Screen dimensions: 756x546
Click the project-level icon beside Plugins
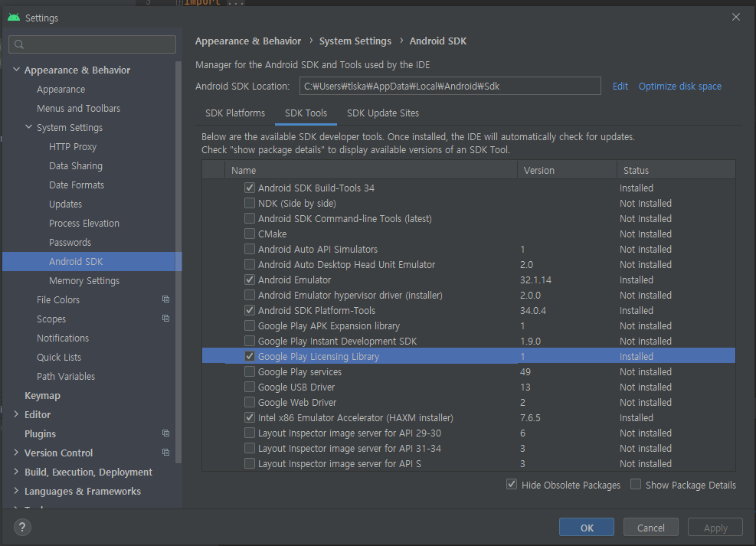[x=166, y=433]
